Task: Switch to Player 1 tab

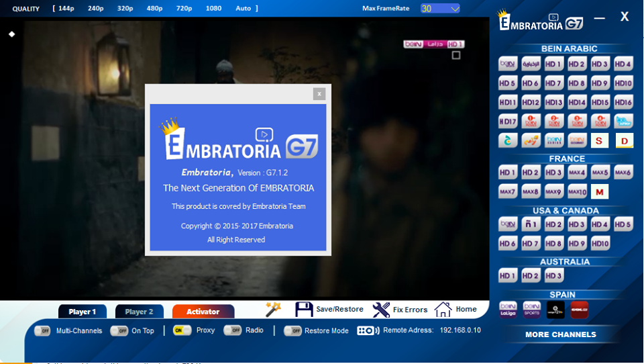Action: coord(83,312)
